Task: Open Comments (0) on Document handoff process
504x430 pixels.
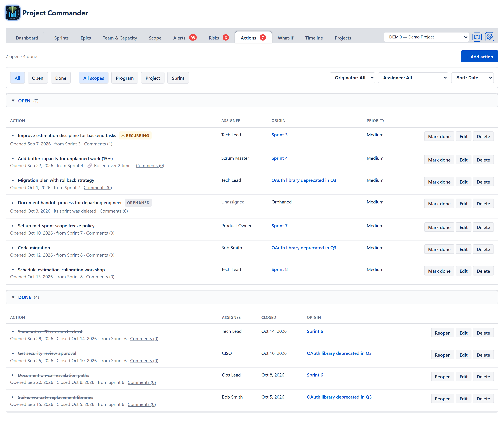Action: point(114,211)
